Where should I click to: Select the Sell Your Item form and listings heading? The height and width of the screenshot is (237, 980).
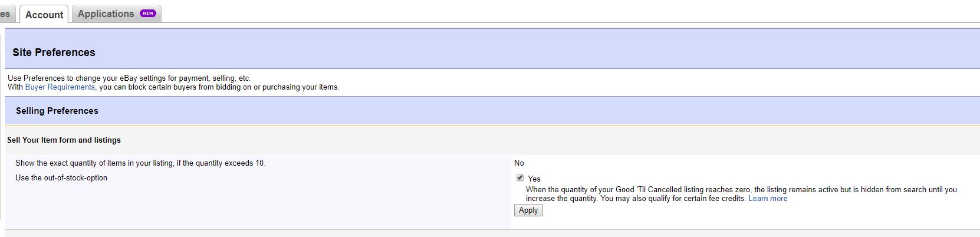point(64,140)
